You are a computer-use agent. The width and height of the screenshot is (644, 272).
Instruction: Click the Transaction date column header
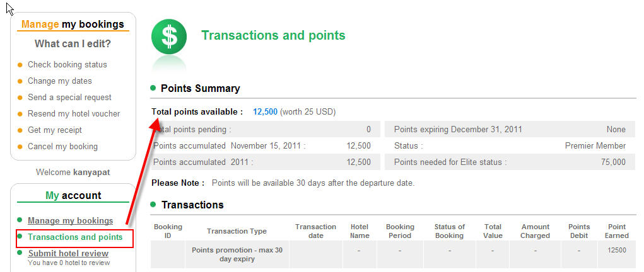tap(315, 231)
